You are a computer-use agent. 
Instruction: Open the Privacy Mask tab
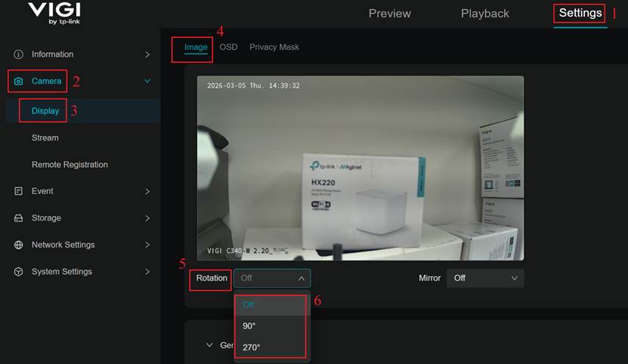point(274,47)
